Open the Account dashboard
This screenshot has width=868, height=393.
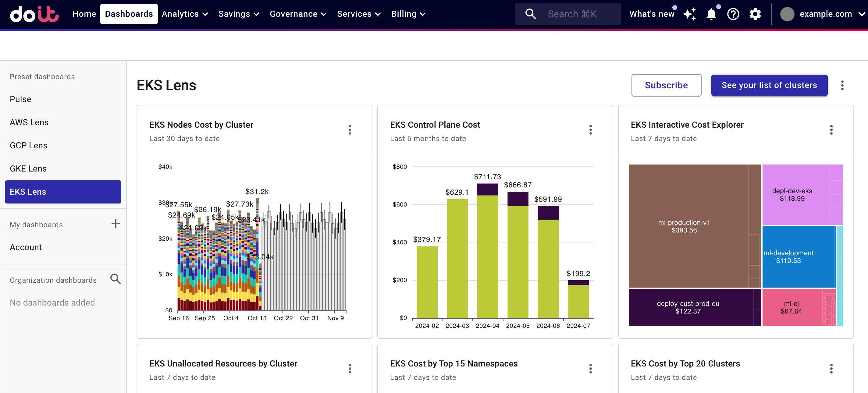click(63, 247)
